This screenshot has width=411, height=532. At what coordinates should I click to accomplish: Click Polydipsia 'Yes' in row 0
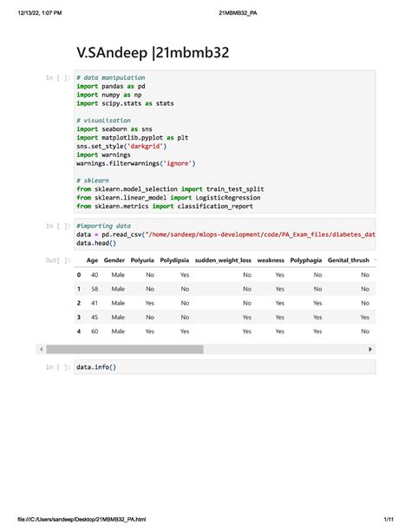point(185,275)
